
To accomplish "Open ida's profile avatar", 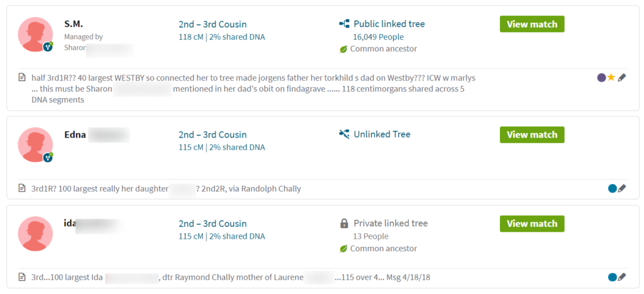I will pos(35,234).
